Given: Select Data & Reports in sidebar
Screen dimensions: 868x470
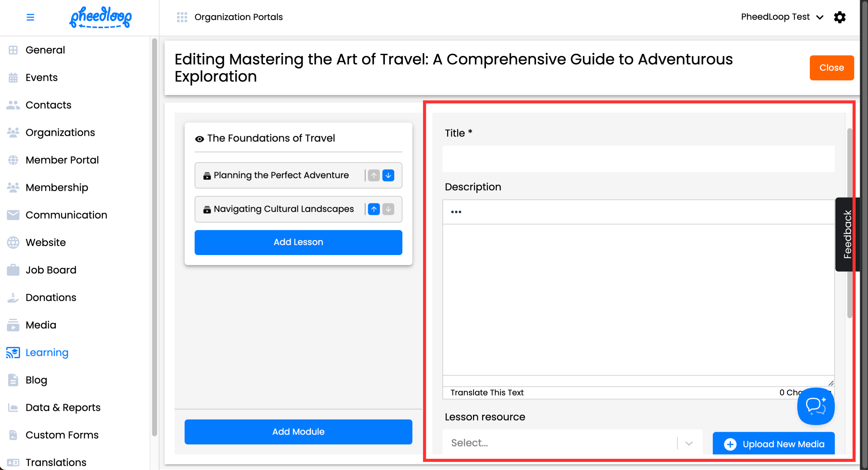Looking at the screenshot, I should [x=63, y=407].
